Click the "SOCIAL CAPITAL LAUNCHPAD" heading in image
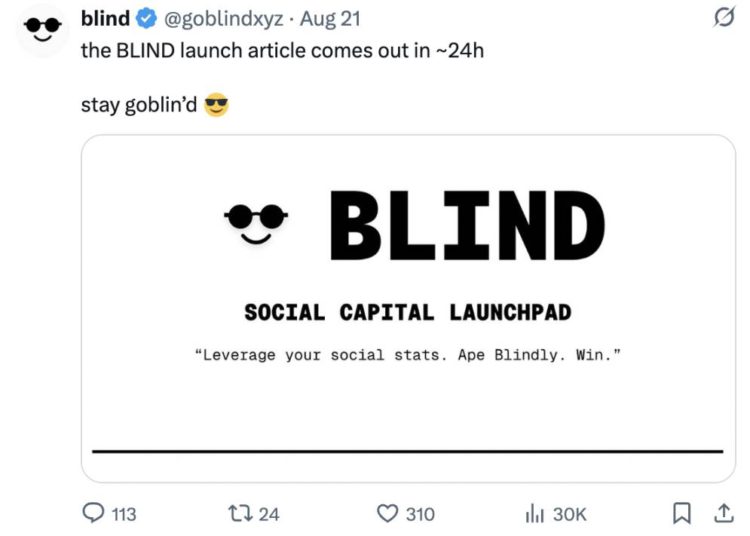Viewport: 750px width, 536px height. pyautogui.click(x=408, y=312)
